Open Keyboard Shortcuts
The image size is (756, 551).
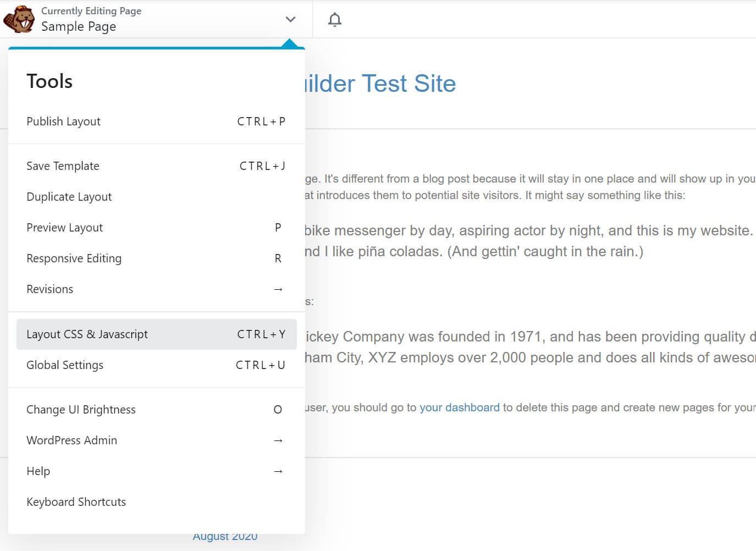[x=76, y=502]
